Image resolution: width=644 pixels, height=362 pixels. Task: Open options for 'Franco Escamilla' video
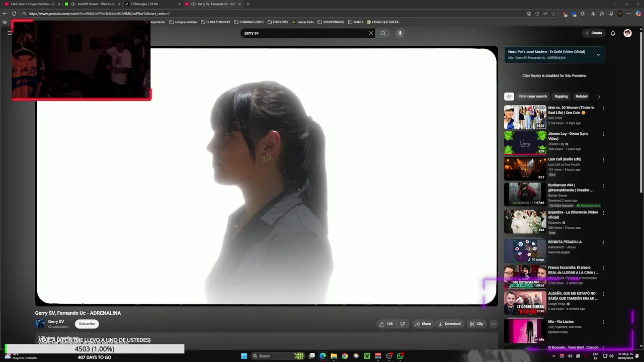point(603,268)
